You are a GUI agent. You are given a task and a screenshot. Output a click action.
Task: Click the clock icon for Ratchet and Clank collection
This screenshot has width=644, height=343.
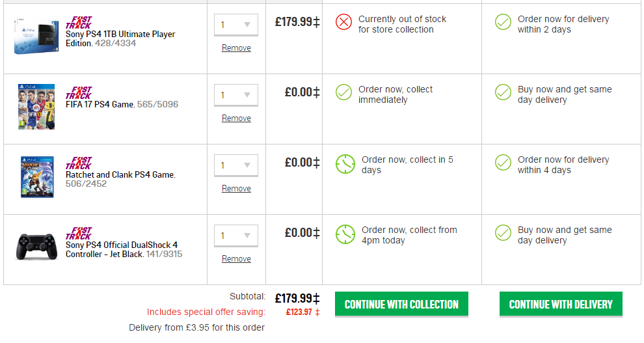click(x=345, y=164)
